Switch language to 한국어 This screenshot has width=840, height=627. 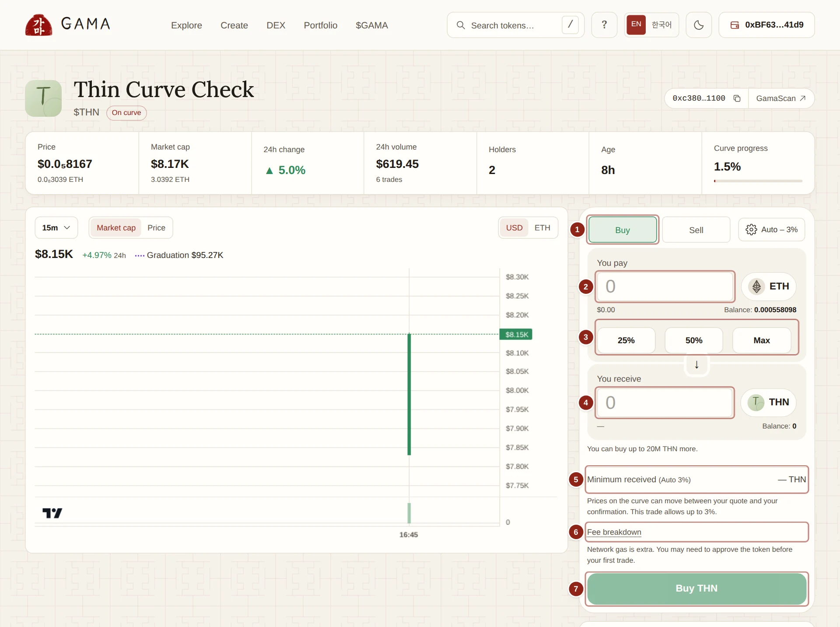(661, 25)
